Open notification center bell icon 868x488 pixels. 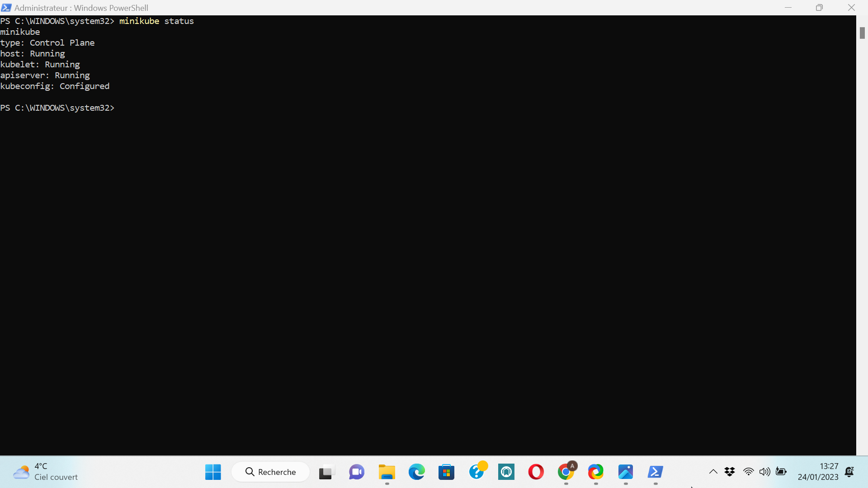849,472
